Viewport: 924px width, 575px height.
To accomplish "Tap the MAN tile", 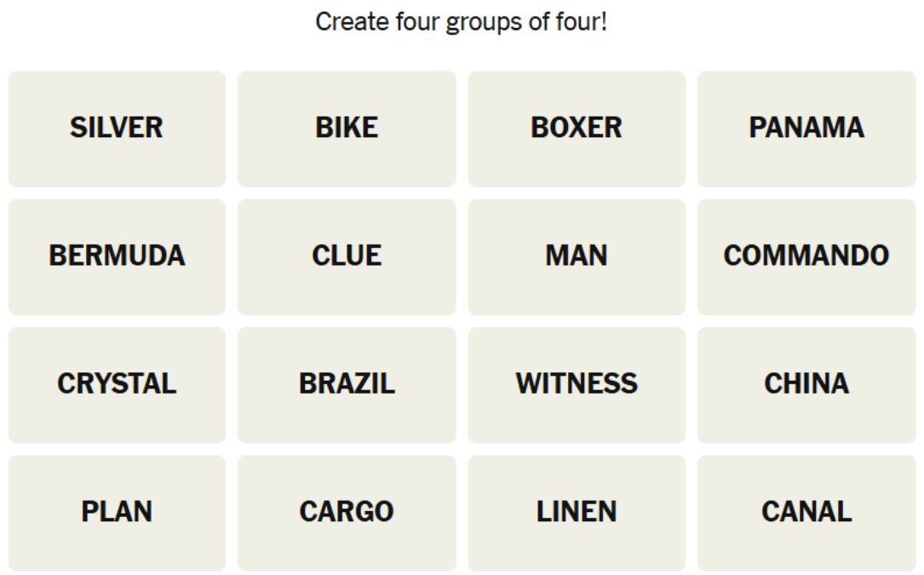I will (577, 256).
